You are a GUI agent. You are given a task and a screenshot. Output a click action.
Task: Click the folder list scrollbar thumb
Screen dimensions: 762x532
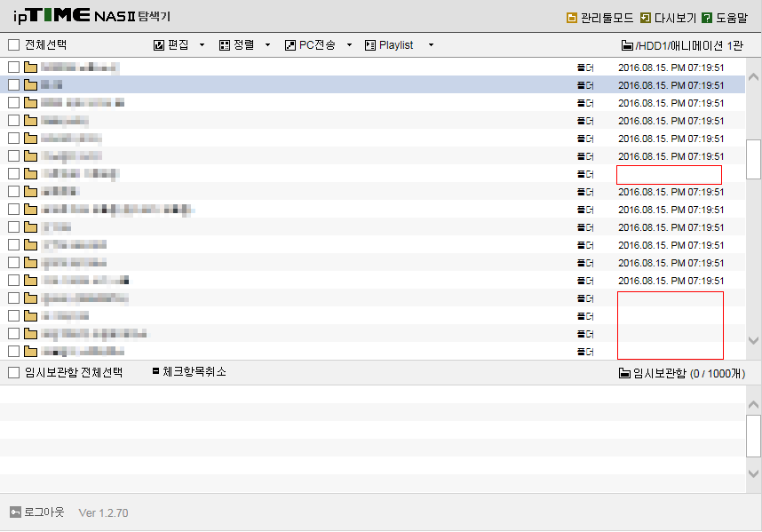point(754,159)
